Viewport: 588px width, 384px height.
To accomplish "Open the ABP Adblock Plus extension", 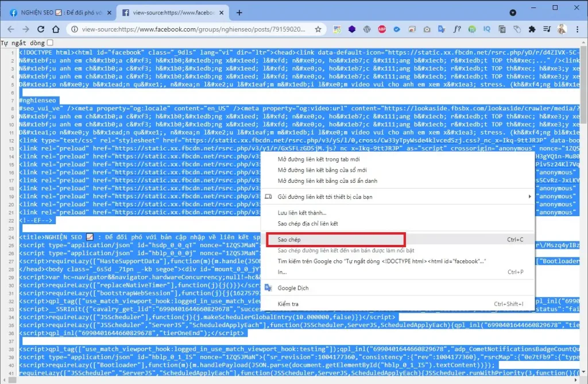I will (x=382, y=29).
